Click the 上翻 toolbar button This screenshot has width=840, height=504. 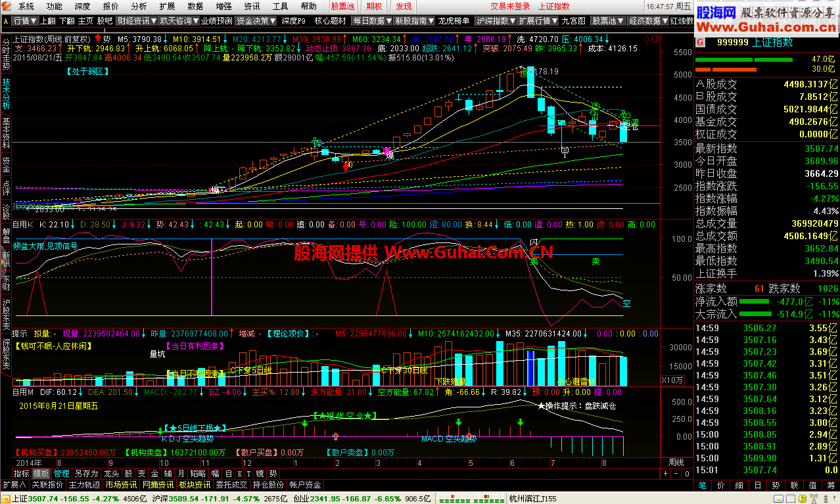click(47, 20)
